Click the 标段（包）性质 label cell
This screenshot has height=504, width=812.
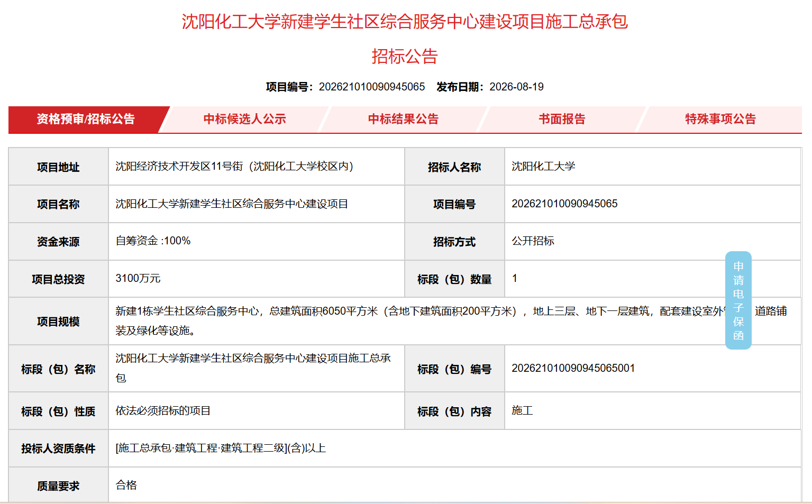58,411
